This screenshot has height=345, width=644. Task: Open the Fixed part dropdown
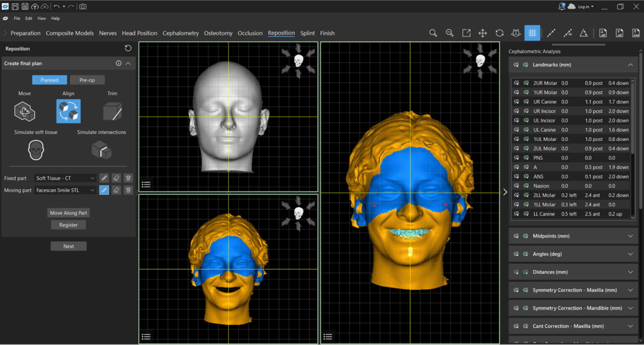click(x=65, y=178)
